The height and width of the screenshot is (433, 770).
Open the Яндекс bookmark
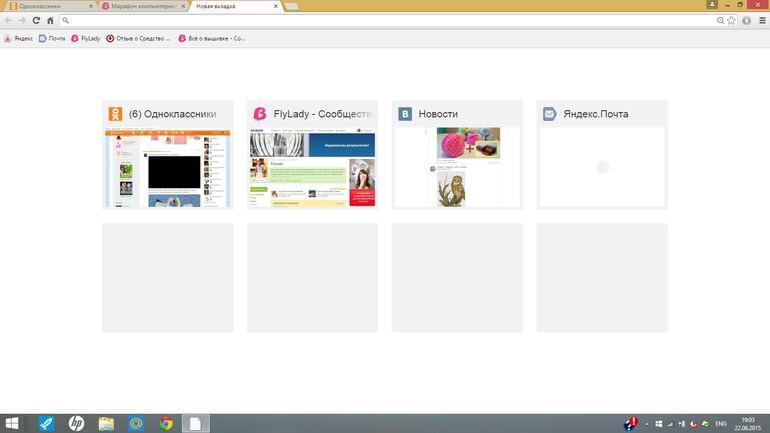tap(19, 38)
